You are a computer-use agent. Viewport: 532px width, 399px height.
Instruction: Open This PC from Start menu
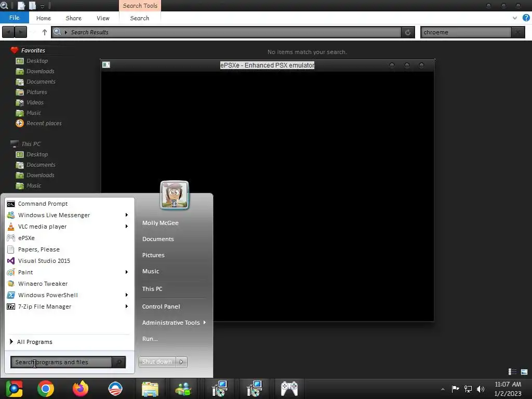[152, 289]
